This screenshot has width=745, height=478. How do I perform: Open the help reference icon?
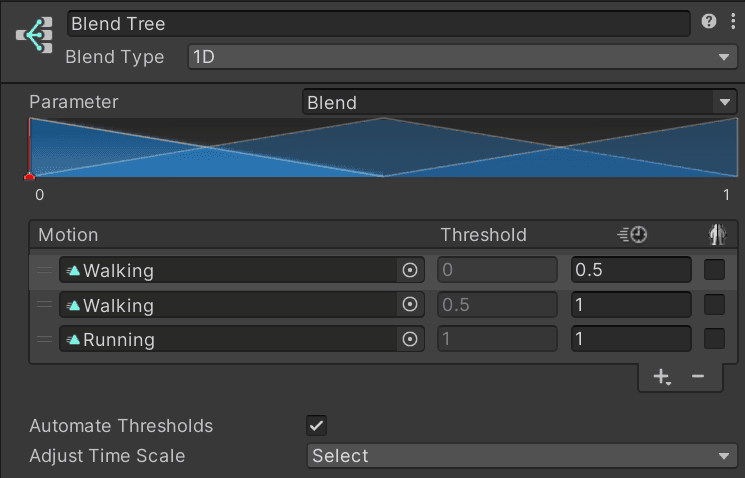tap(709, 22)
